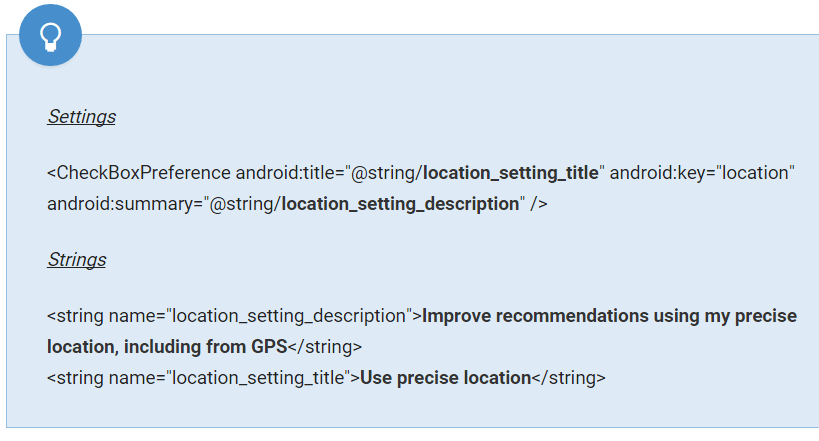
Task: Select bold location_setting_description in the summary attribute
Action: point(400,204)
